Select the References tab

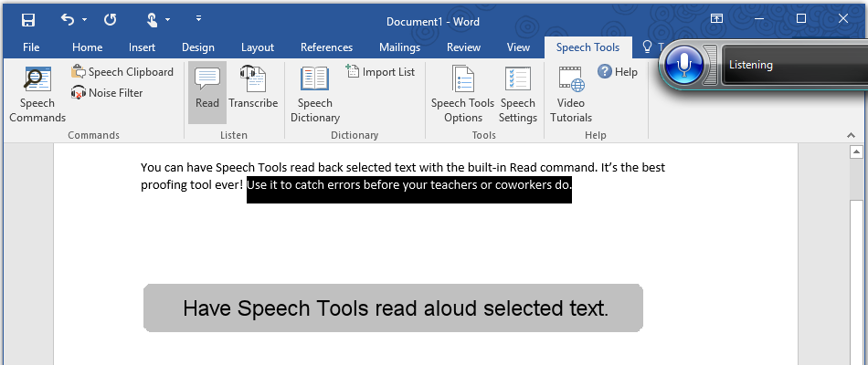pos(326,47)
